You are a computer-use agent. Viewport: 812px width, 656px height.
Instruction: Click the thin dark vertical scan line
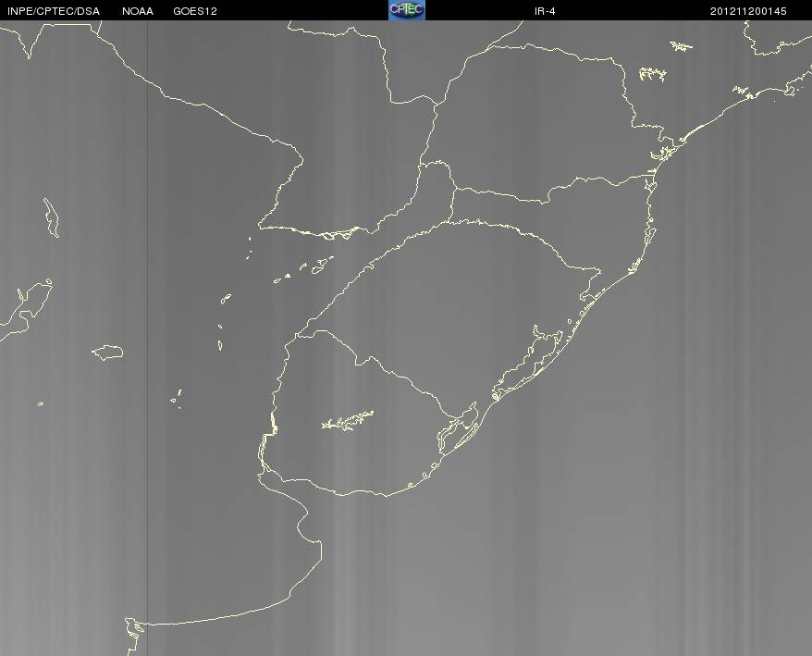[x=148, y=337]
